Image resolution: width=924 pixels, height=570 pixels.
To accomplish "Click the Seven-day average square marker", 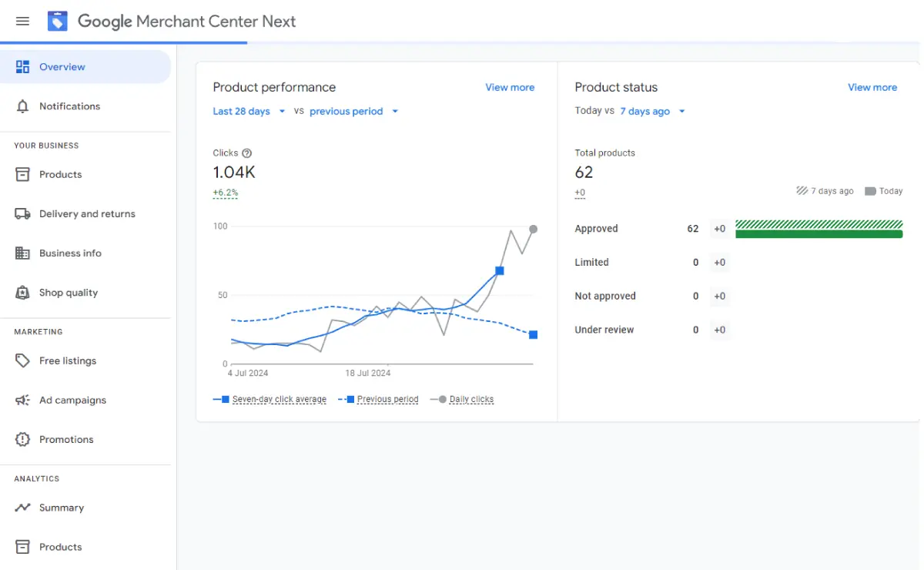I will pyautogui.click(x=500, y=271).
